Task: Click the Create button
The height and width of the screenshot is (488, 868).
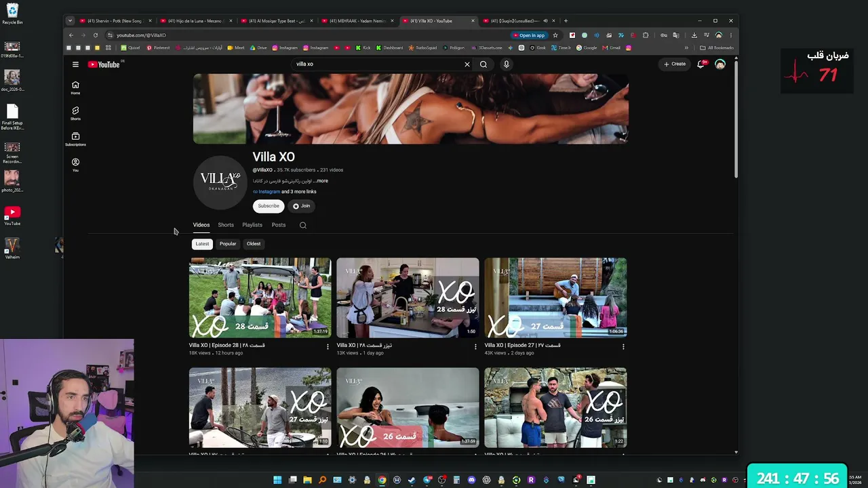Action: pos(675,64)
